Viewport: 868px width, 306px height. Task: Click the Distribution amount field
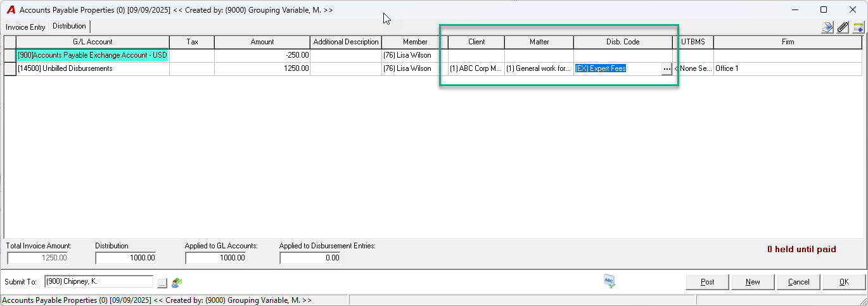(125, 258)
